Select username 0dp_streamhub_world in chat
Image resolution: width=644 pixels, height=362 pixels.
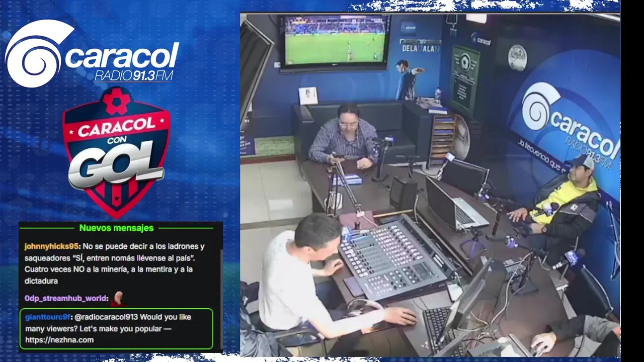tap(65, 298)
